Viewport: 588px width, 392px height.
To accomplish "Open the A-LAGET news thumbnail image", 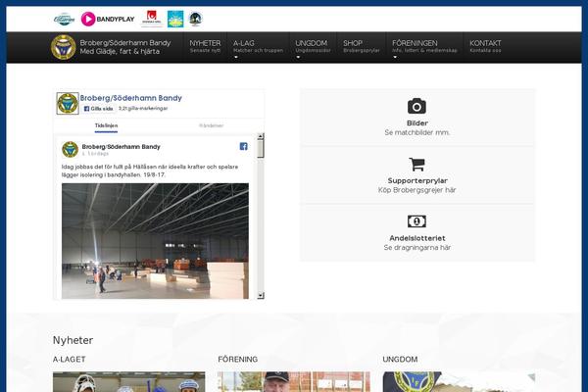I will pos(129,382).
